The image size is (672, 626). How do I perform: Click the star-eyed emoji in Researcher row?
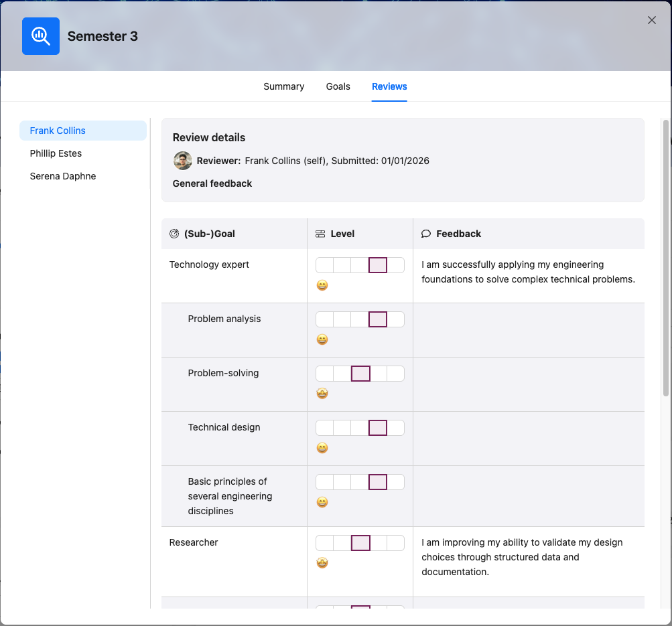click(x=322, y=562)
